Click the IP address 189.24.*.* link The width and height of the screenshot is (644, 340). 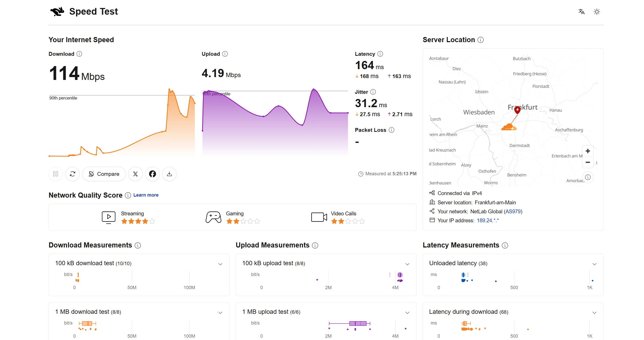488,220
